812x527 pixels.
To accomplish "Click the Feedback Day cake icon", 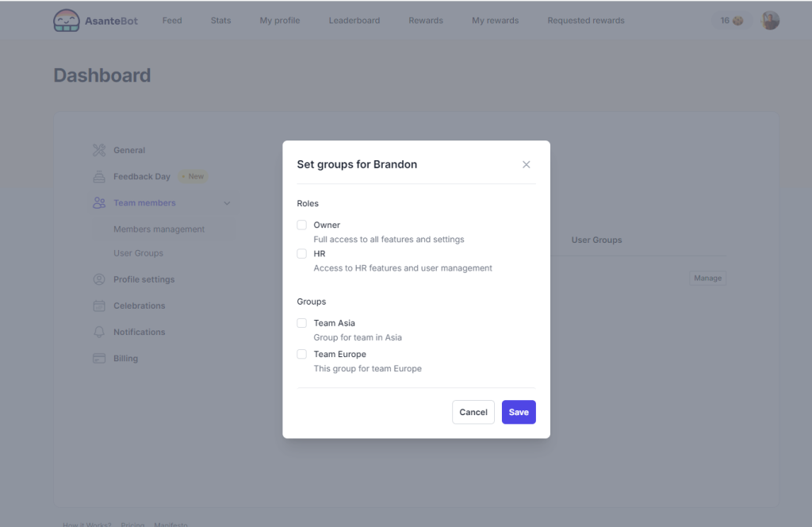I will [x=99, y=176].
